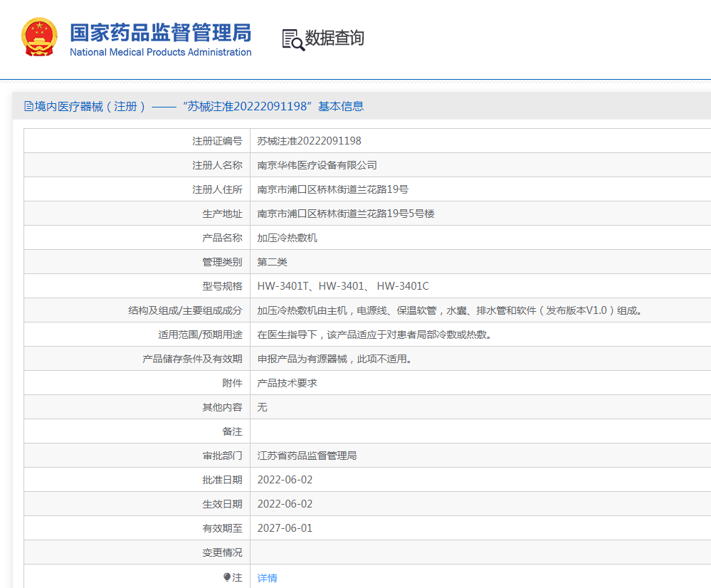Click the structure description mentioning 发布版本V1.0
The height and width of the screenshot is (588, 711).
tap(449, 310)
